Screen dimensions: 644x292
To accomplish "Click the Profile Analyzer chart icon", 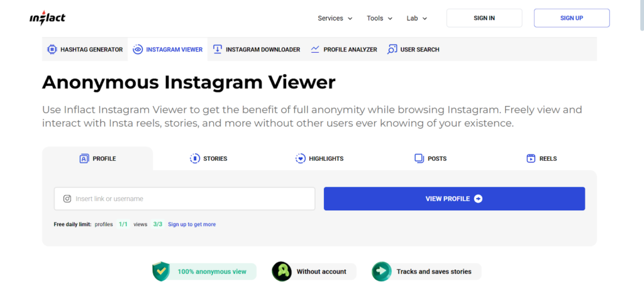I will click(x=315, y=49).
